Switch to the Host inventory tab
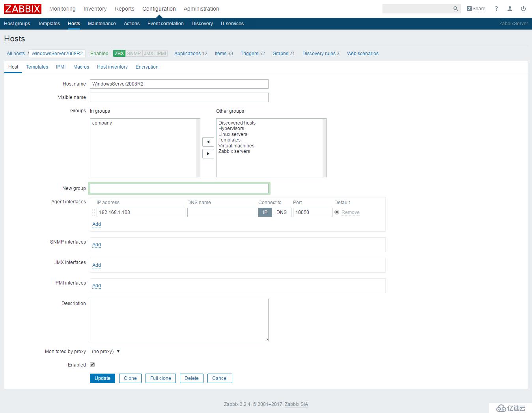This screenshot has width=532, height=413. pyautogui.click(x=112, y=67)
